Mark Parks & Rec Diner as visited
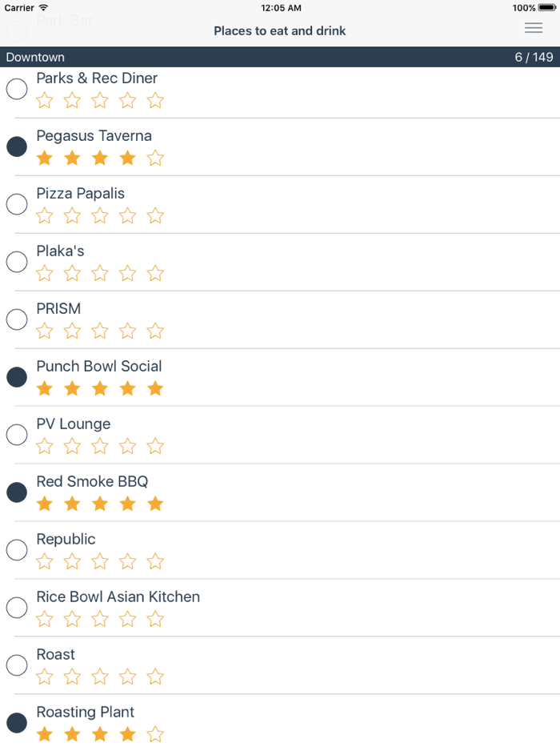This screenshot has width=560, height=747. pyautogui.click(x=17, y=89)
